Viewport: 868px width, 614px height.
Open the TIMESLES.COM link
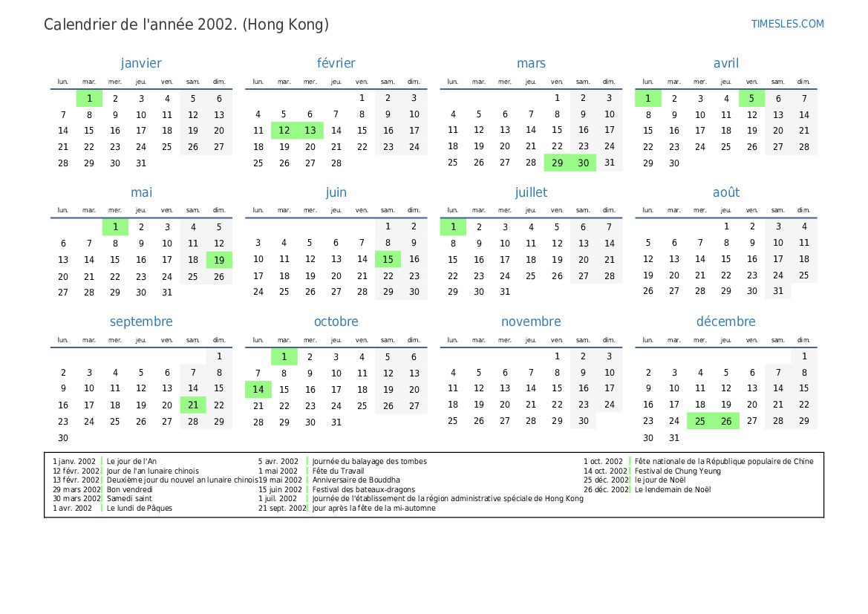[x=787, y=24]
